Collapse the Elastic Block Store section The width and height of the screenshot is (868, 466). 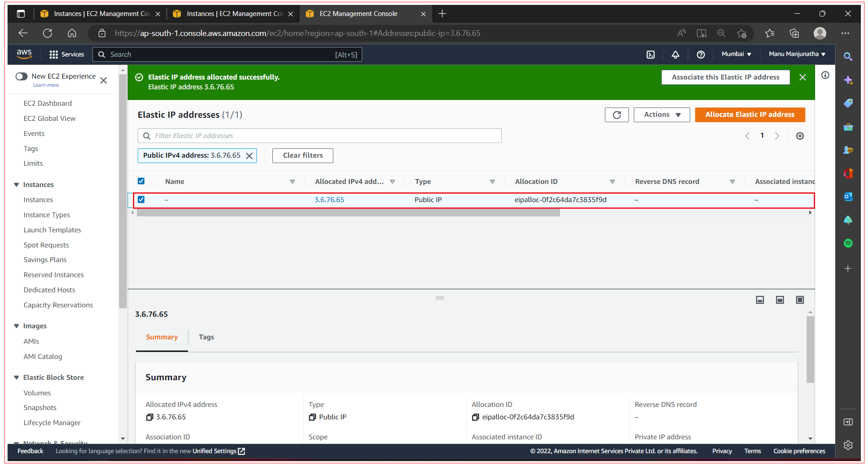16,378
